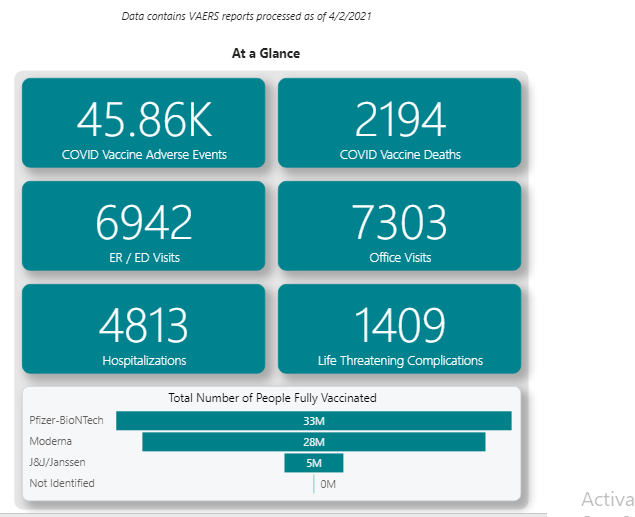The width and height of the screenshot is (635, 517).
Task: Click the VAERS reports processed date note
Action: [246, 16]
